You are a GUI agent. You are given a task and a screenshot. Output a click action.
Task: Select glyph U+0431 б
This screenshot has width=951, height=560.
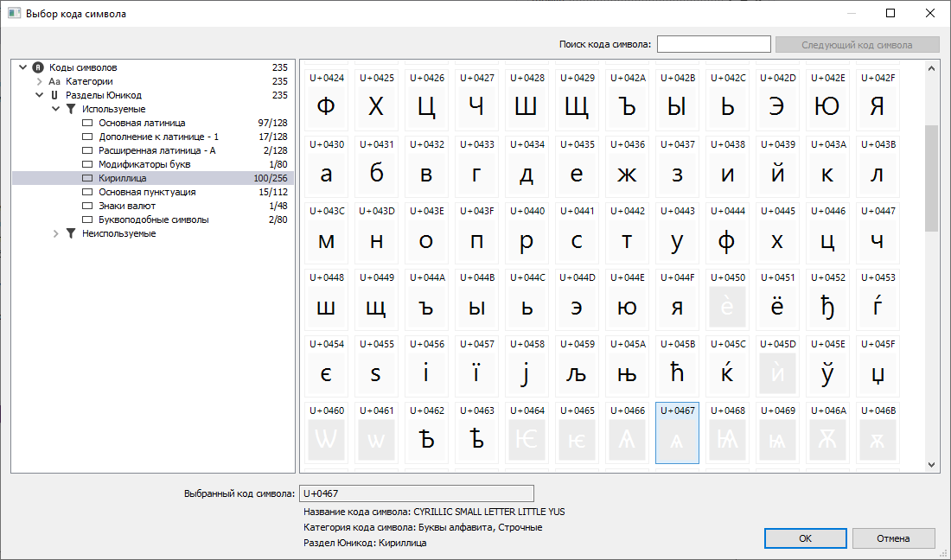[x=377, y=167]
